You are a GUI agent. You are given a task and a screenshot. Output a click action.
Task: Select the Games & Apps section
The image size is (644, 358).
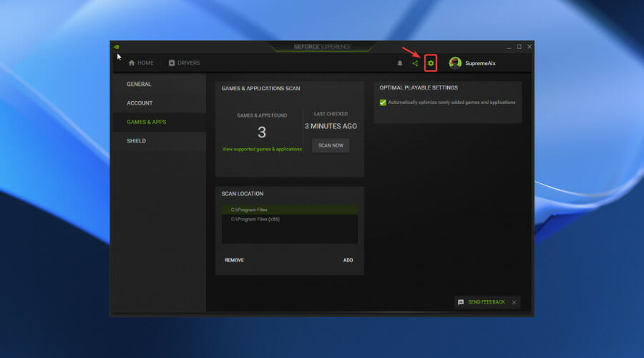[160, 122]
